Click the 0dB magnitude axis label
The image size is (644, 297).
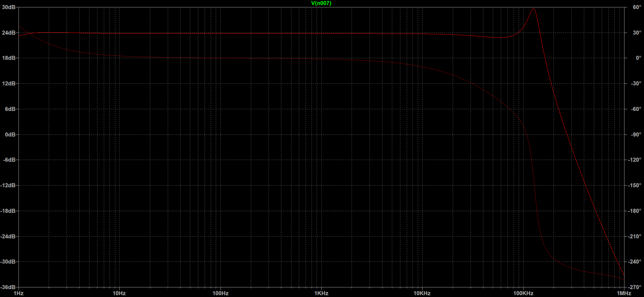pos(10,135)
